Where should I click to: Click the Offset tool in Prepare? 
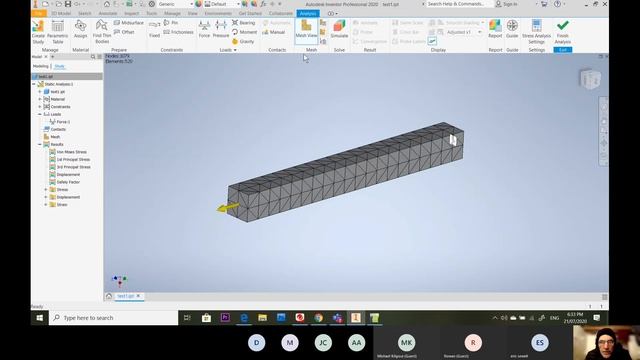click(124, 32)
